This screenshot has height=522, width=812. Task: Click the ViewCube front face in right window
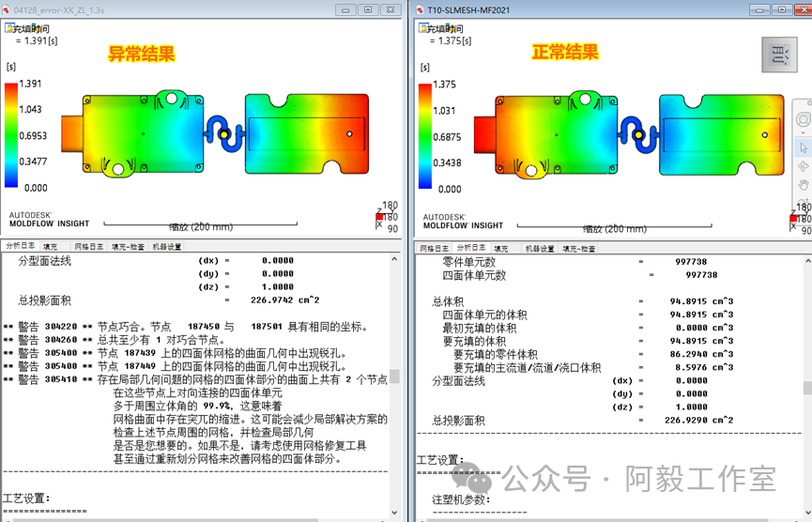779,54
